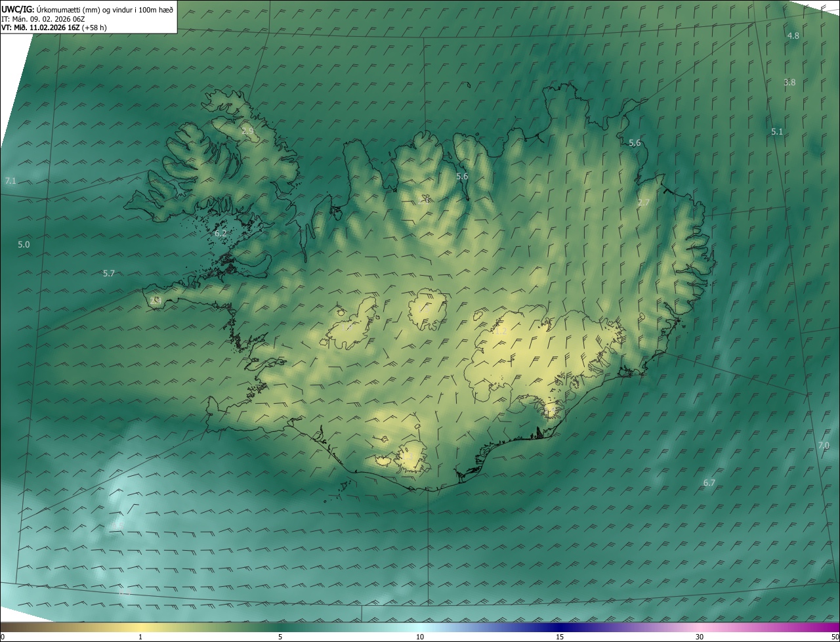The height and width of the screenshot is (642, 840).
Task: Click the map value 6.7
Action: pyautogui.click(x=709, y=482)
